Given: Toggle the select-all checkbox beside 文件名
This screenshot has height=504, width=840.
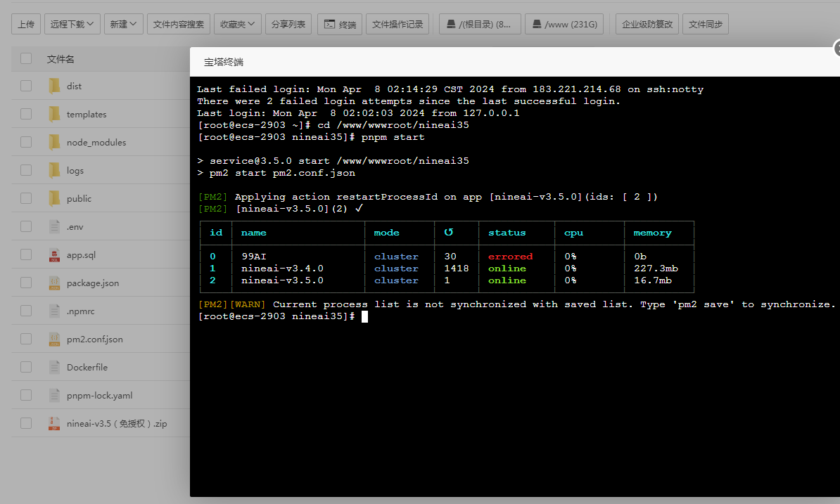Looking at the screenshot, I should coord(26,58).
